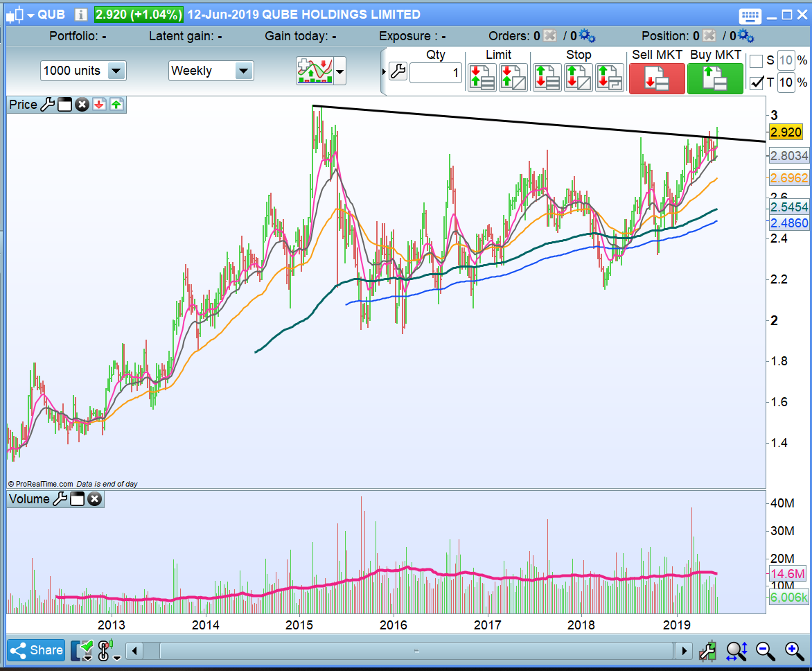Open the candlestick chart style menu

(x=19, y=15)
